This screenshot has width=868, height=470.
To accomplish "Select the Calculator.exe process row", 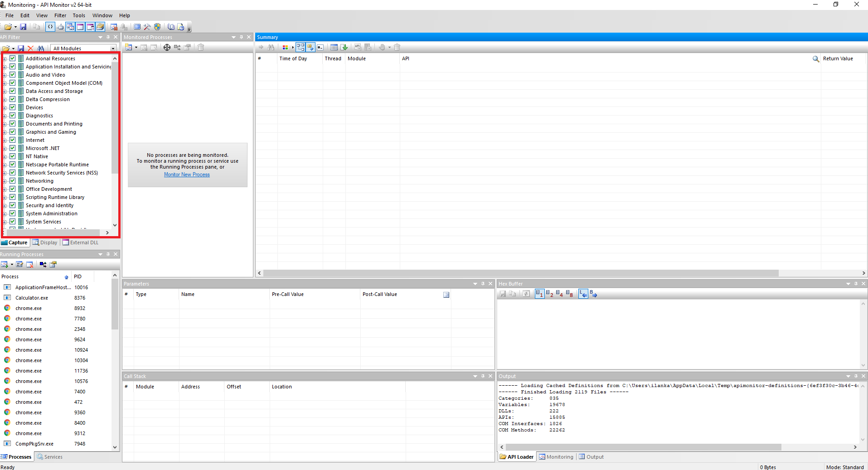I will (x=56, y=298).
